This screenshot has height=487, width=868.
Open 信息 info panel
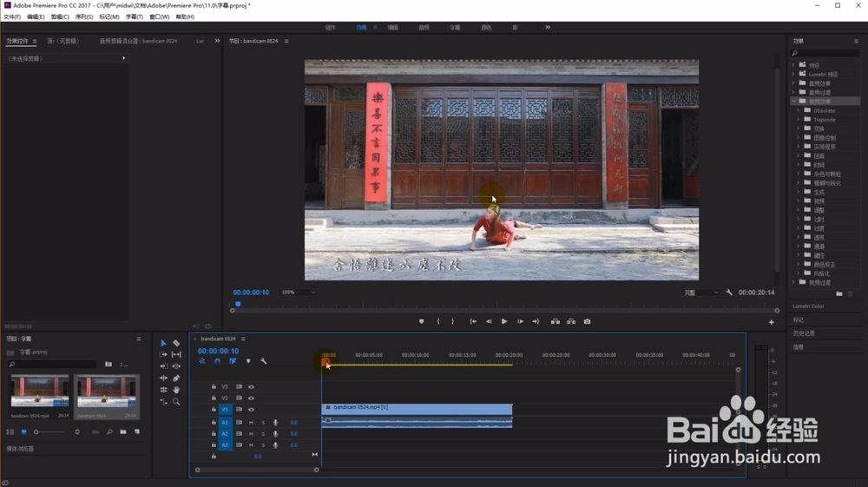click(x=798, y=347)
